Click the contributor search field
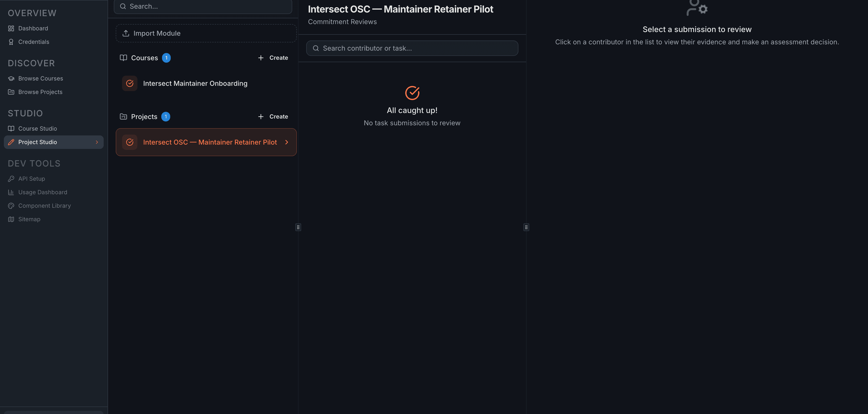This screenshot has width=868, height=414. (412, 48)
